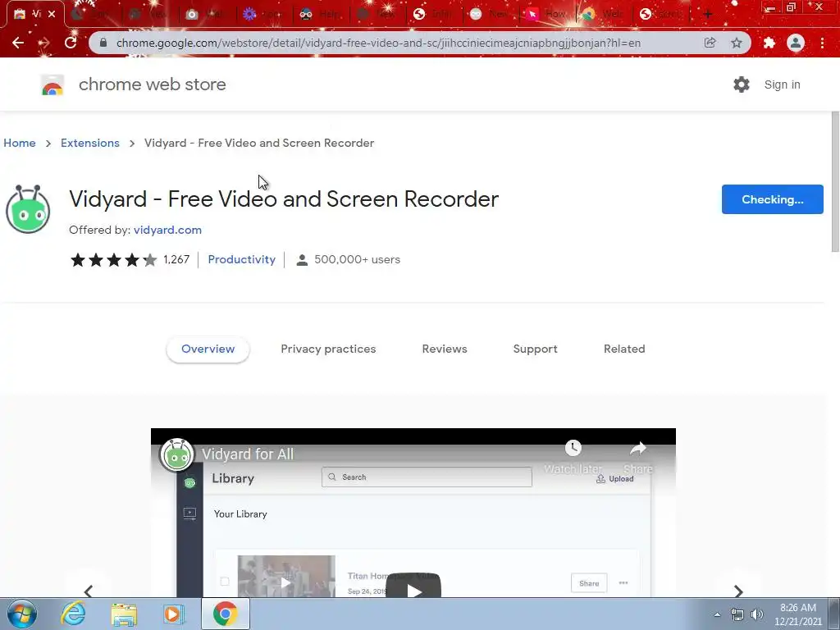Open the Related tab
Screen dimensions: 840x630
[624, 349]
